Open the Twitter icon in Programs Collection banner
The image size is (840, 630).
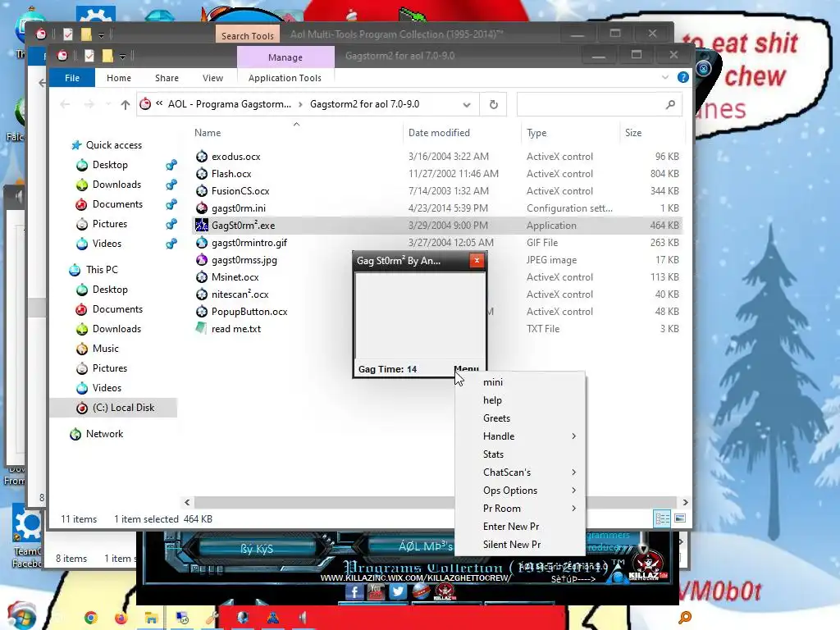point(398,591)
